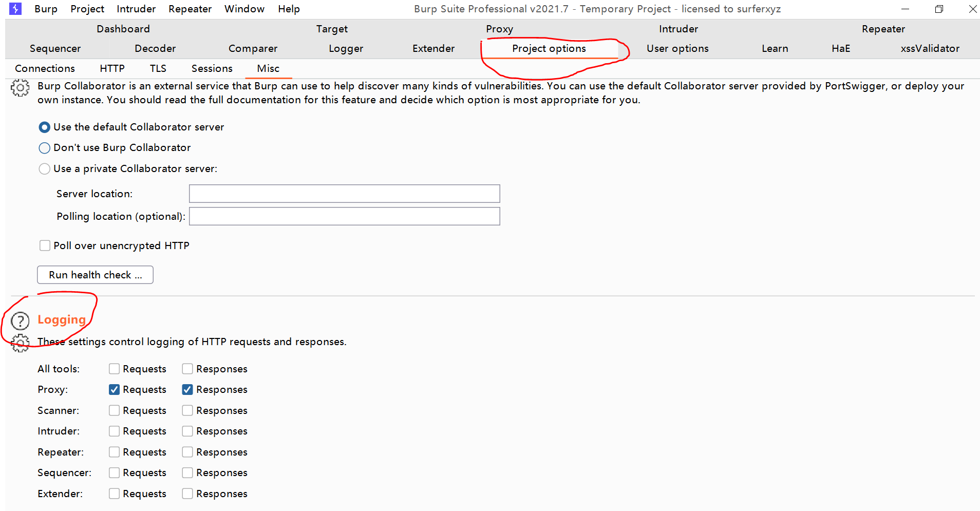Image resolution: width=980 pixels, height=511 pixels.
Task: Switch to the Sequencer tab
Action: click(55, 48)
